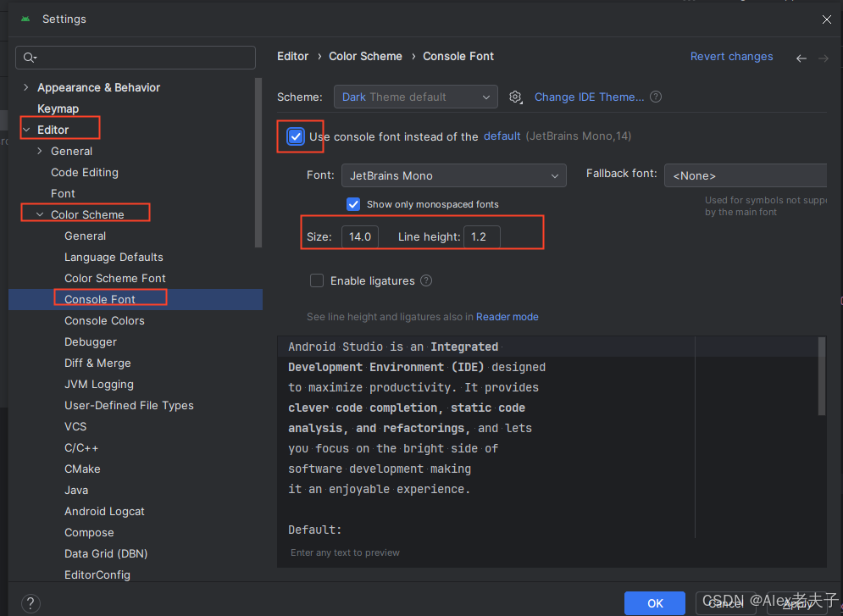Click the preview pane scrollbar
The width and height of the screenshot is (843, 616).
click(x=822, y=376)
